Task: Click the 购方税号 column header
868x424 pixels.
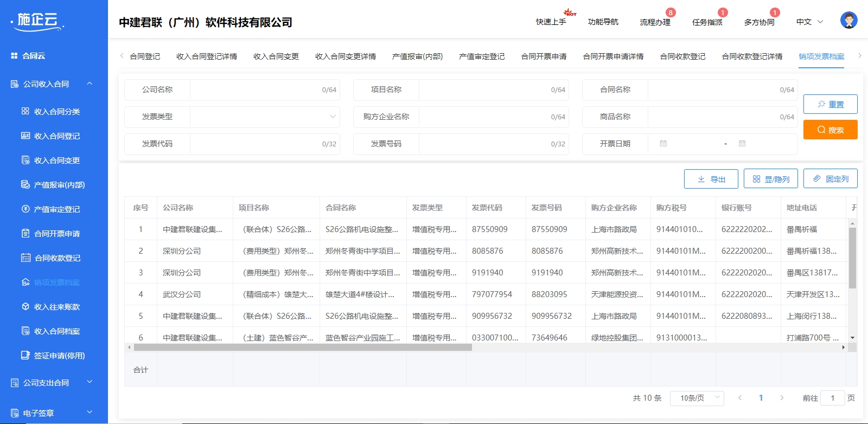Action: (671, 208)
